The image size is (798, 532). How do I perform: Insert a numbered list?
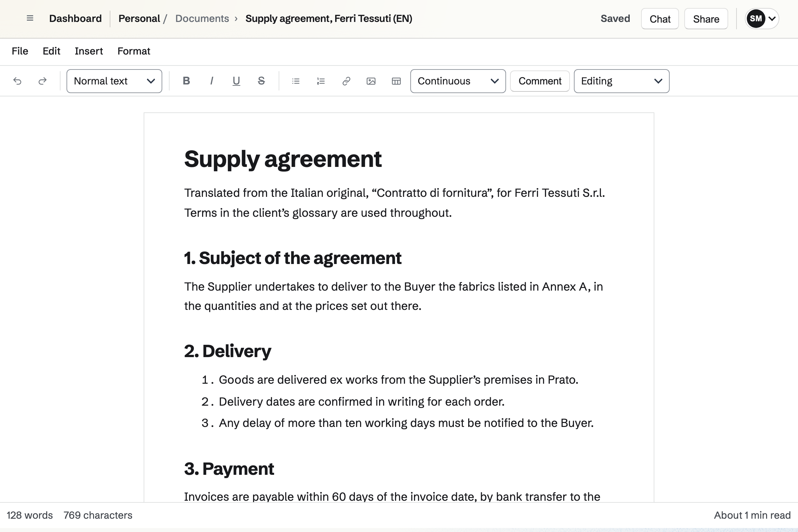[x=321, y=81]
